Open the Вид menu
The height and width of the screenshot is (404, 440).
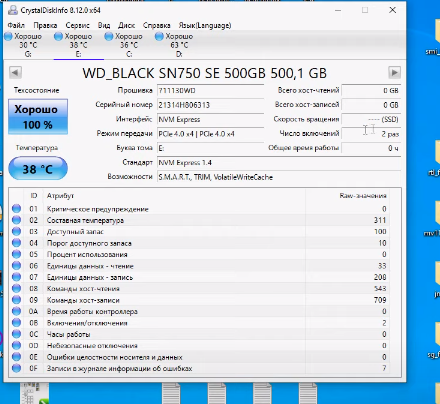[104, 25]
